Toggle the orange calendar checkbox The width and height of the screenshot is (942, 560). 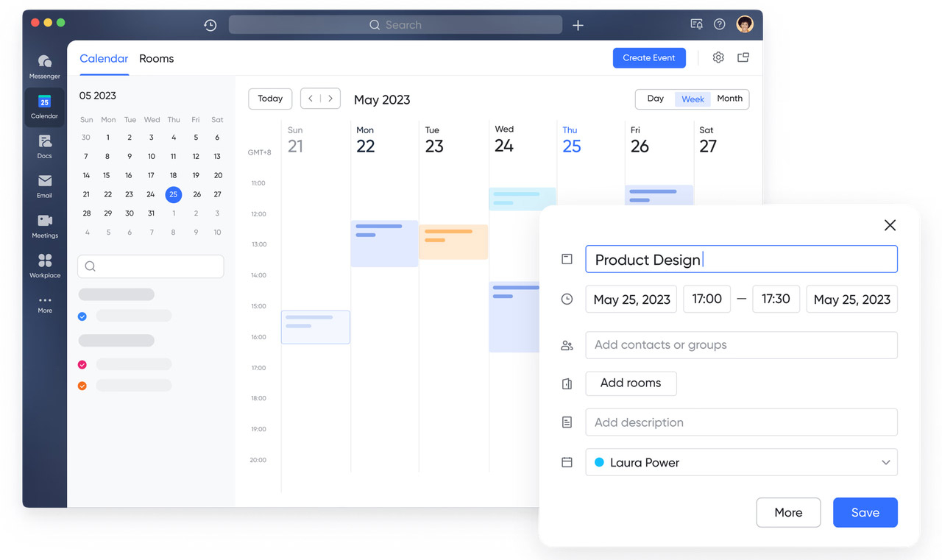tap(82, 386)
